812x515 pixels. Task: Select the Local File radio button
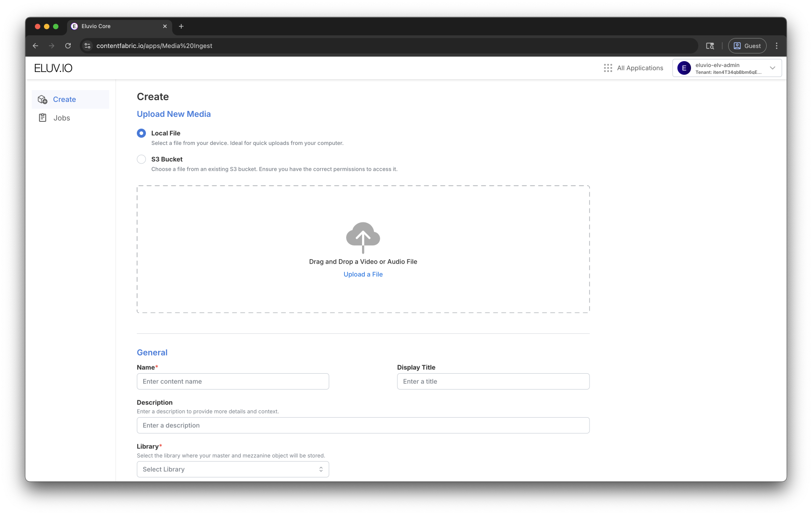(141, 133)
